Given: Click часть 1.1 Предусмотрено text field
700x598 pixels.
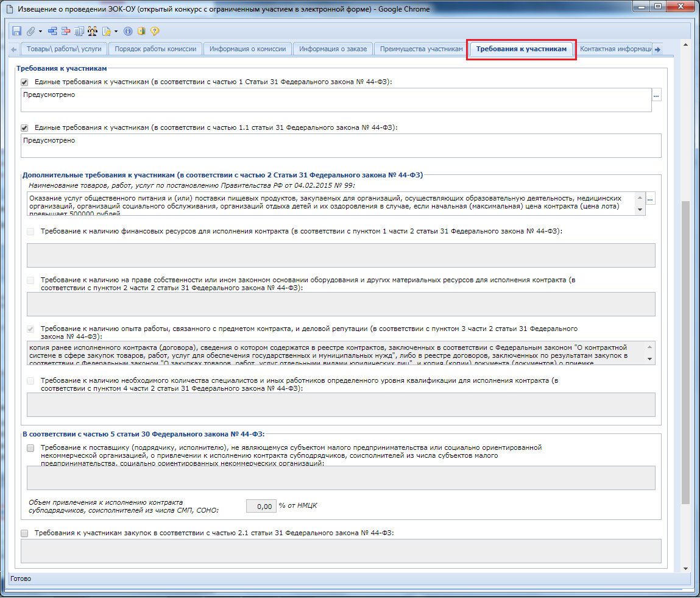Looking at the screenshot, I should pyautogui.click(x=341, y=146).
